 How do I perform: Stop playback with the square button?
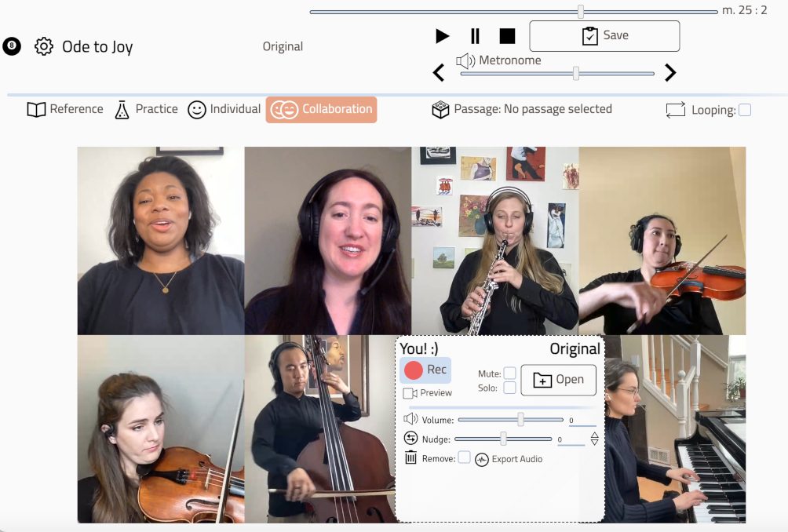click(508, 36)
